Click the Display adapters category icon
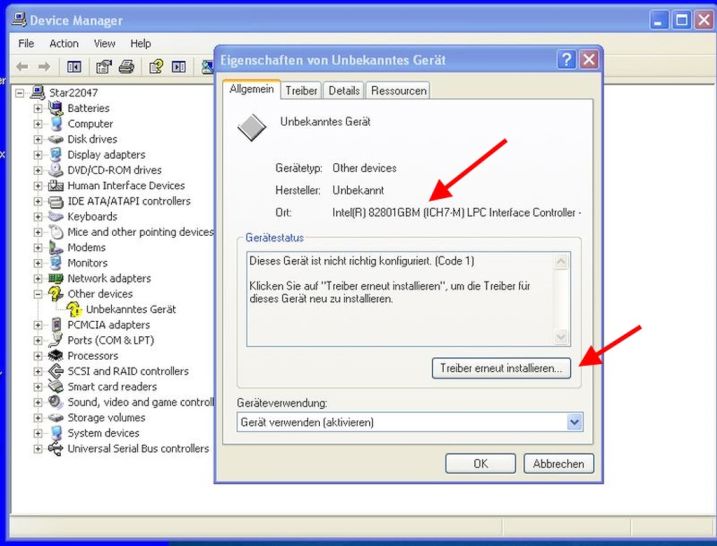This screenshot has width=717, height=546. pyautogui.click(x=56, y=155)
